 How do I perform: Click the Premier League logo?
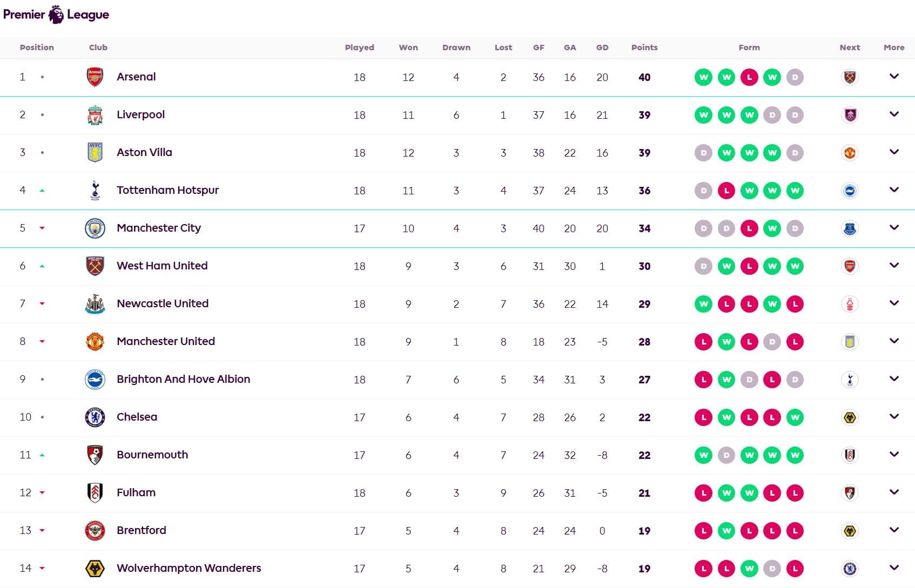click(x=56, y=14)
